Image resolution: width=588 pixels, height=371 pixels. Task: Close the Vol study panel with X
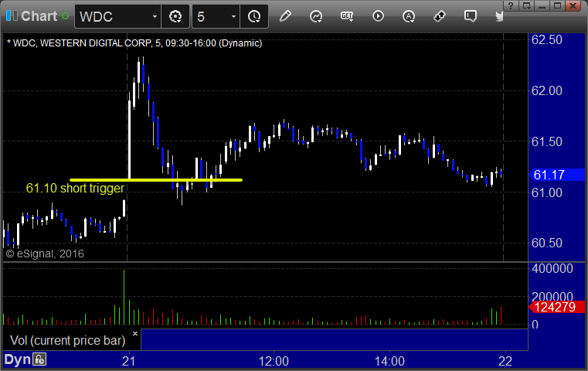(x=135, y=333)
